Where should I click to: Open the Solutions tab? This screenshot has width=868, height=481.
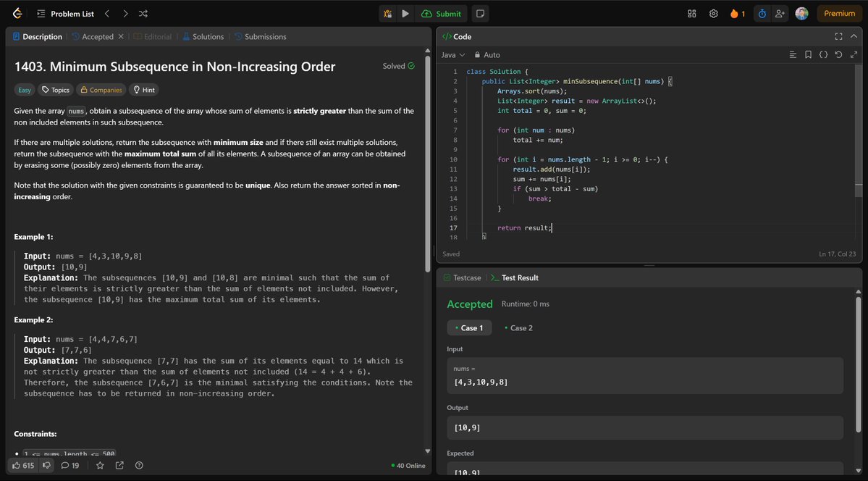tap(203, 36)
